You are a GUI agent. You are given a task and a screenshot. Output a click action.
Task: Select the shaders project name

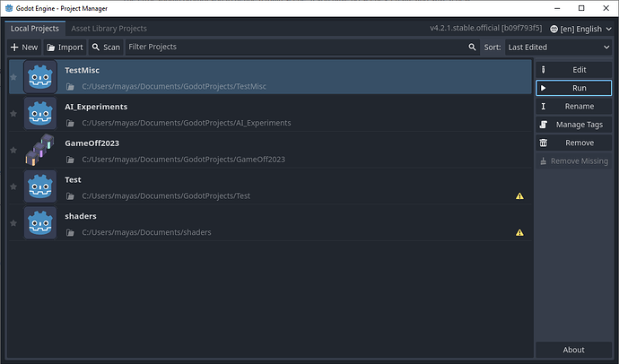coord(81,216)
